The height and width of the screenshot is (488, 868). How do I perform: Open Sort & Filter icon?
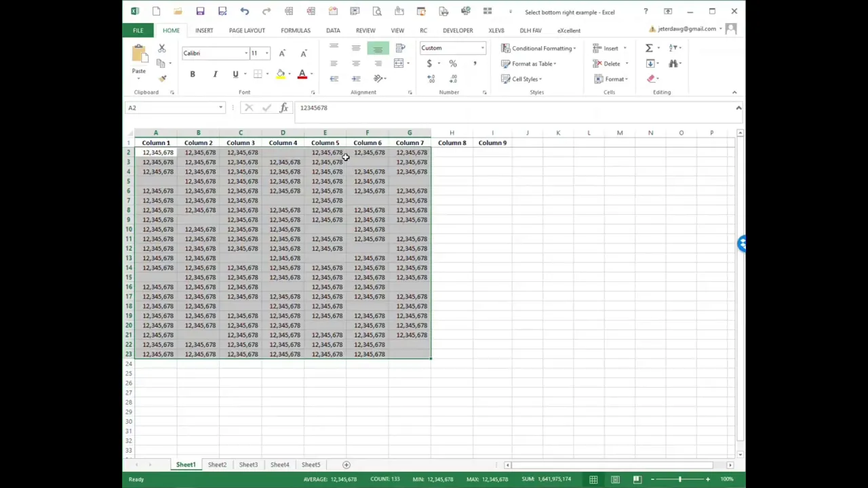click(673, 48)
